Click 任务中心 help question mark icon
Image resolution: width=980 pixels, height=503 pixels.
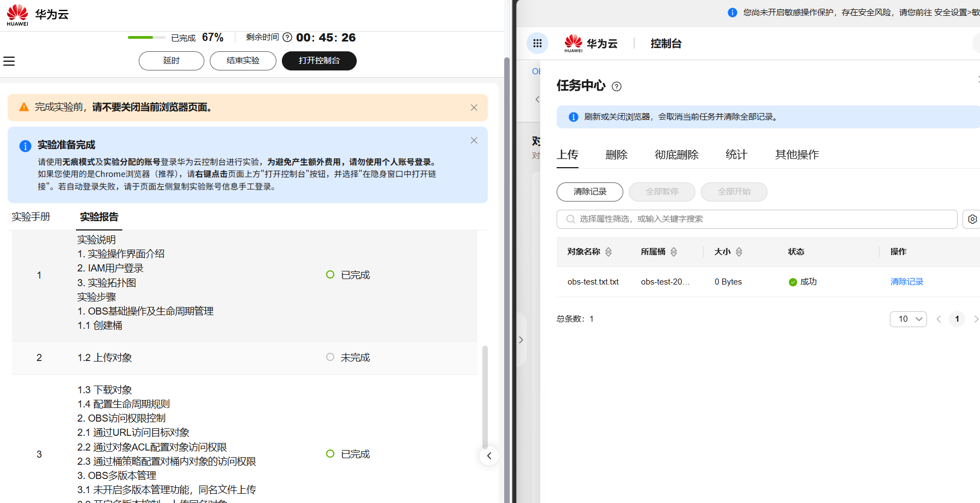pos(617,86)
